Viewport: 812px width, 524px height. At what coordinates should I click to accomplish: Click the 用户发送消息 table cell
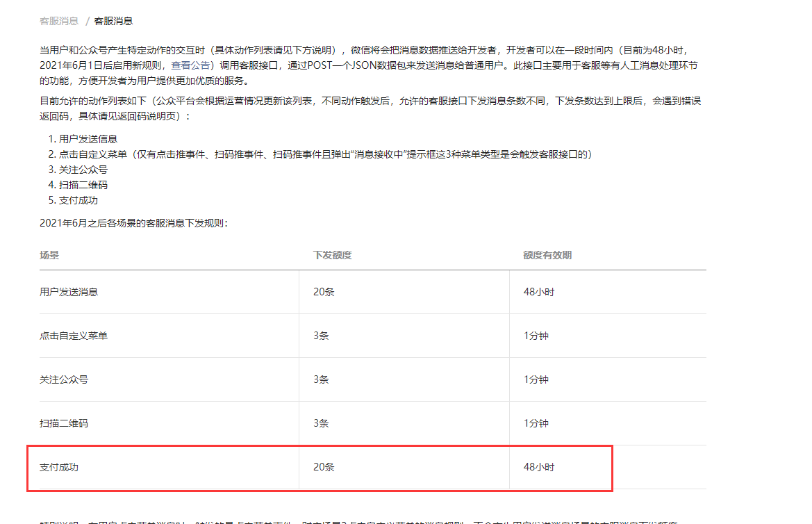pos(69,292)
